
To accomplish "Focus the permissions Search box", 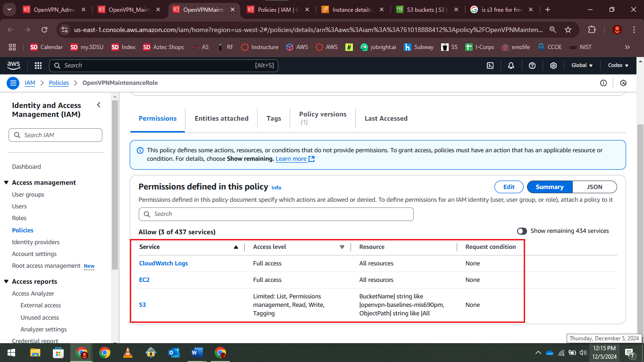I will (276, 214).
